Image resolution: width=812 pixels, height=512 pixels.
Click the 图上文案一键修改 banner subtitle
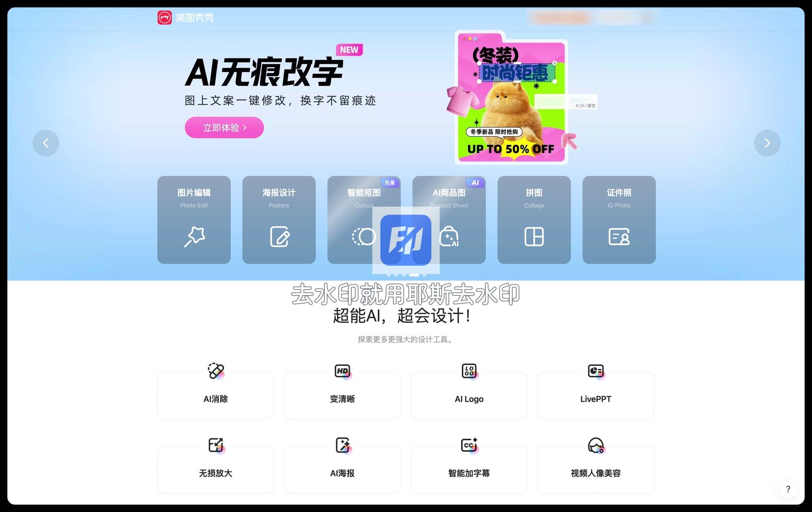(x=280, y=100)
